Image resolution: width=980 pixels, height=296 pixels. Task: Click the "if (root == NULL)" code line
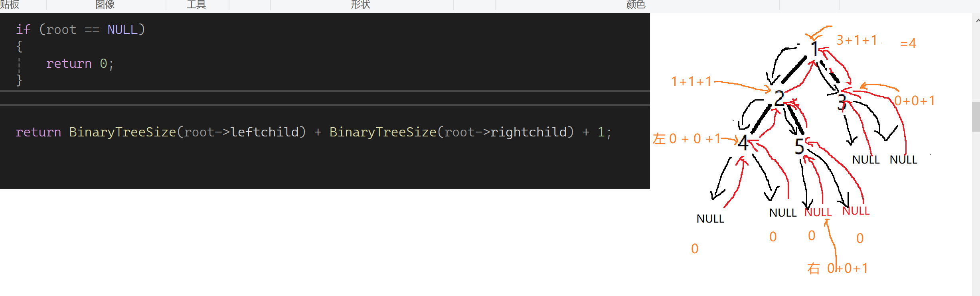point(81,30)
